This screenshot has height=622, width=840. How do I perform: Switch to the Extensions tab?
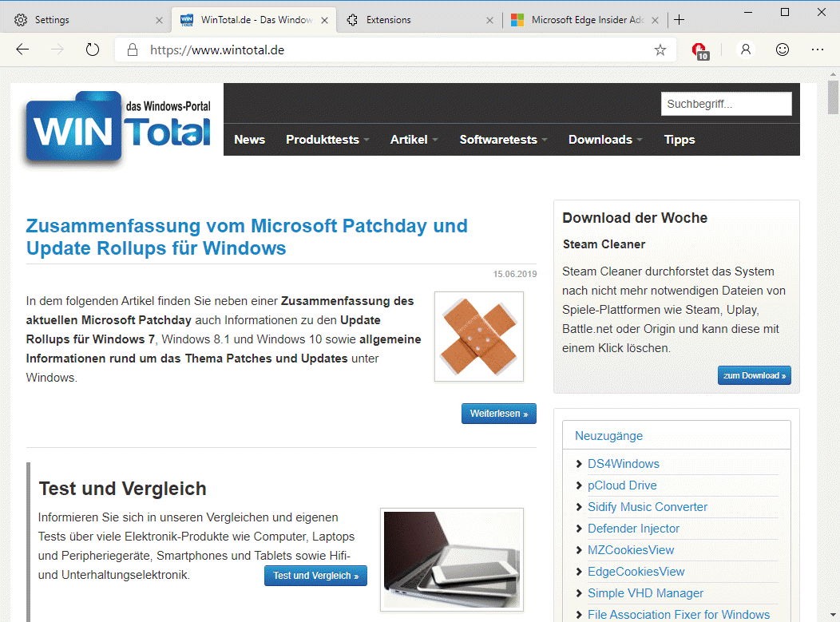coord(419,20)
